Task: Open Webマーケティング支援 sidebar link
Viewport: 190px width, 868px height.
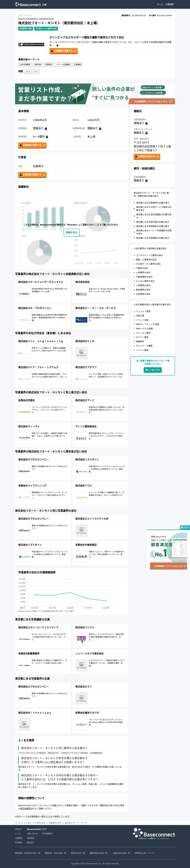Action: pos(147,324)
